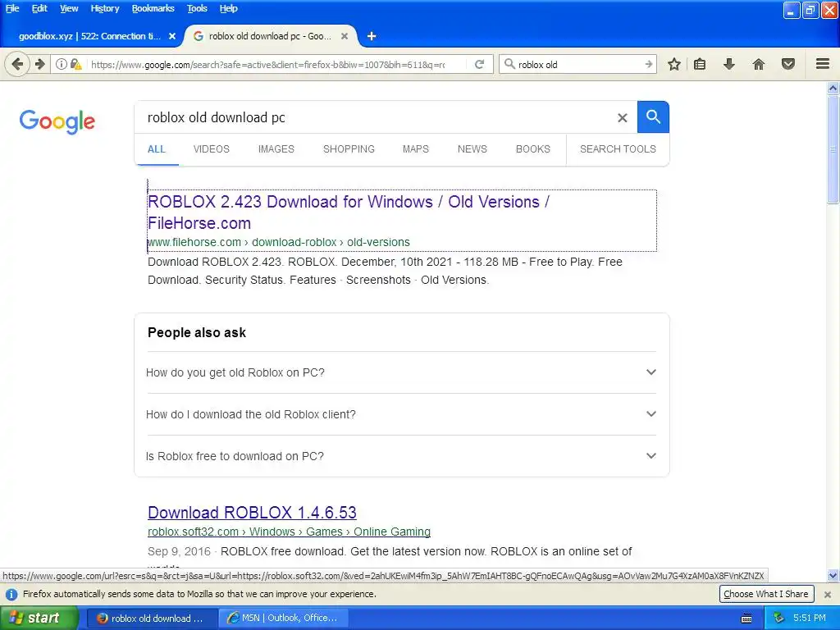This screenshot has height=630, width=840.
Task: Select the NEWS search tab
Action: tap(472, 149)
